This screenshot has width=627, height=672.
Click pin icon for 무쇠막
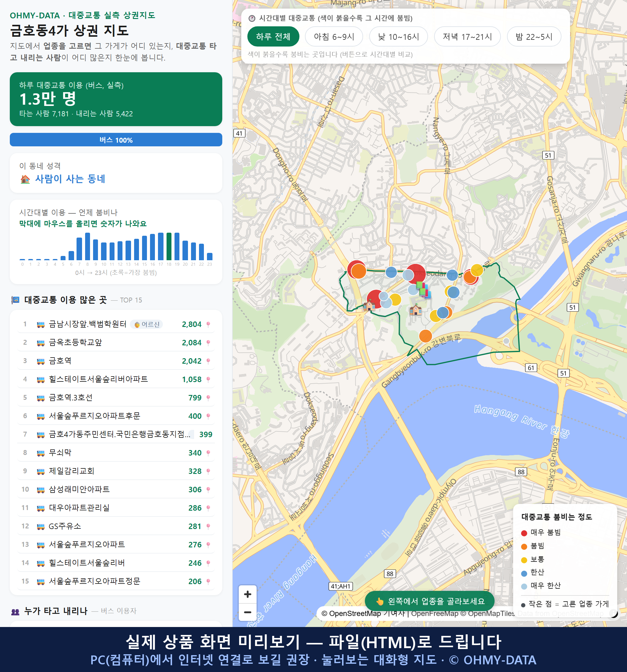point(208,453)
